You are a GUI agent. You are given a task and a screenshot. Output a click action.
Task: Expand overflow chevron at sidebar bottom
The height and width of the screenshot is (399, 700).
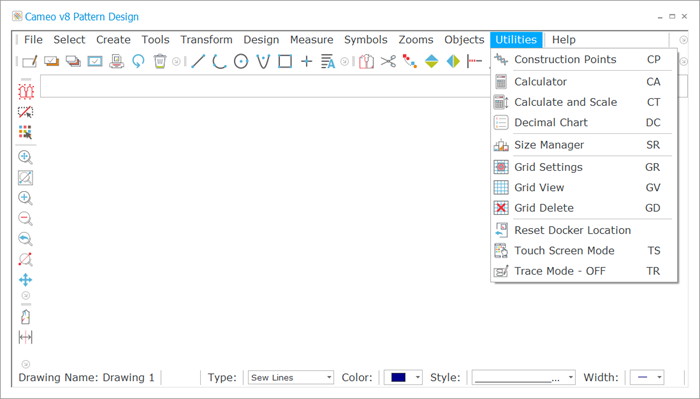click(26, 364)
